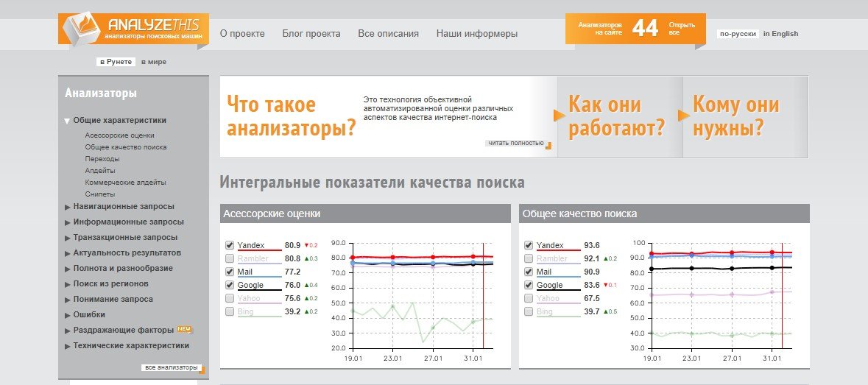Screen dimensions: 868x385
Task: Check Bing in Асессорские оценки
Action: pos(230,311)
